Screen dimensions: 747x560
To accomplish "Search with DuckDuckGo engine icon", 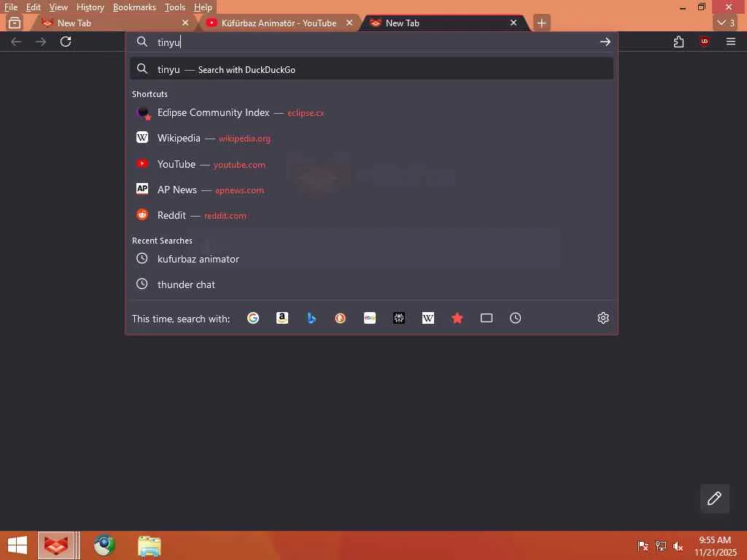I will [x=340, y=318].
